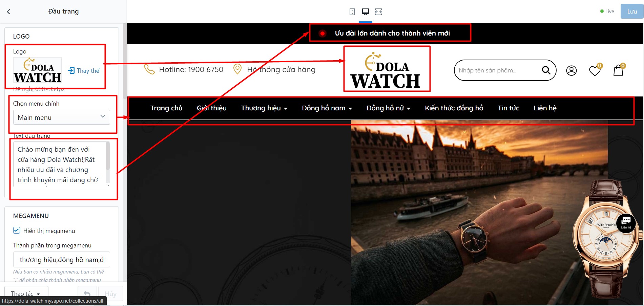
Task: Click the Hotline: 1900 6750 link
Action: [x=191, y=69]
